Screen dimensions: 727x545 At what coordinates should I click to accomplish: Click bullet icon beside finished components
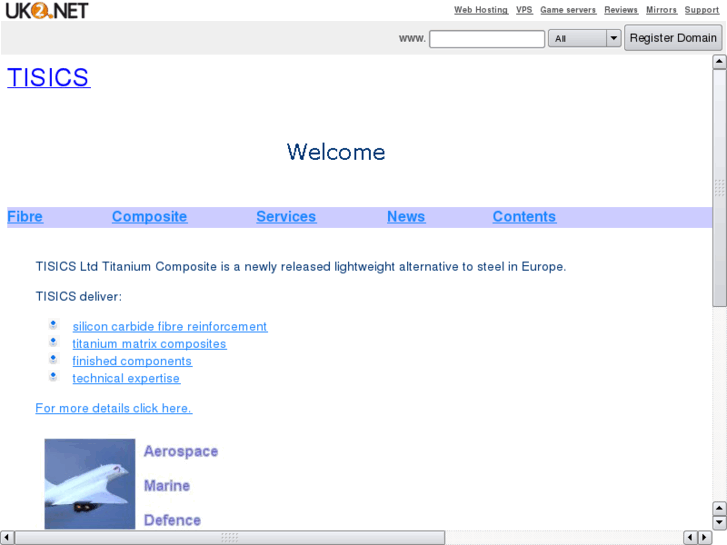(53, 358)
